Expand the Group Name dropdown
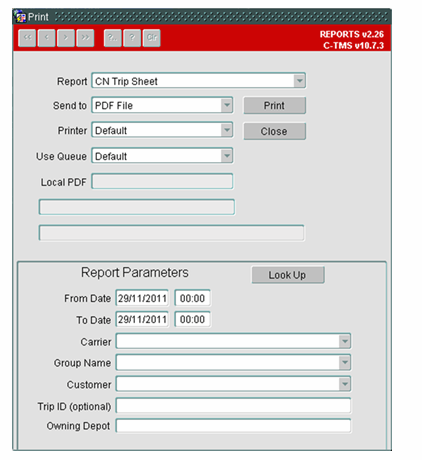 click(344, 363)
